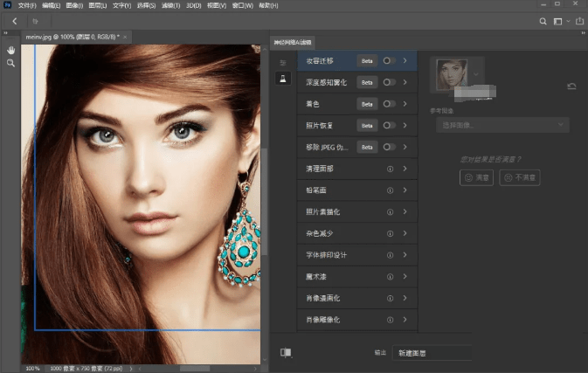The width and height of the screenshot is (588, 373).
Task: Click info icon for 肖像漫画化
Action: pos(390,299)
